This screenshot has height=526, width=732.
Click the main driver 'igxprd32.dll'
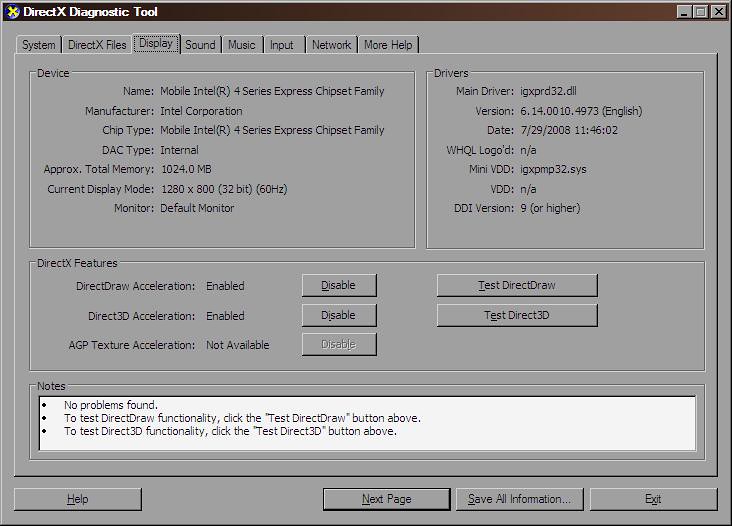(549, 91)
